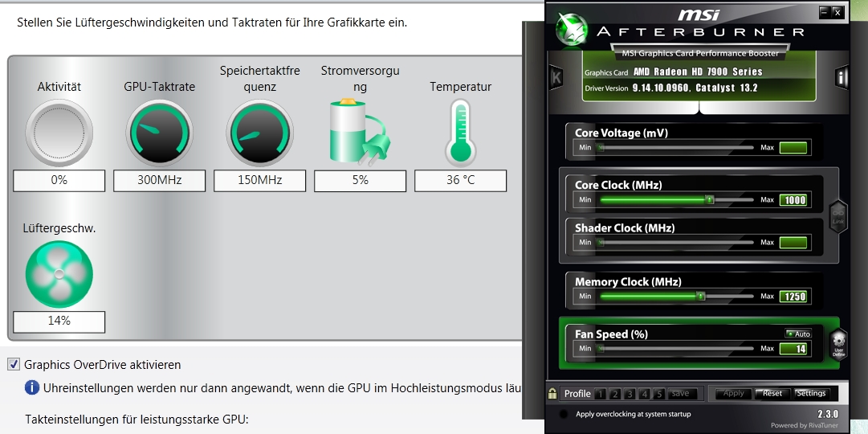Click the 300MHz GPU clock readout

tap(160, 181)
